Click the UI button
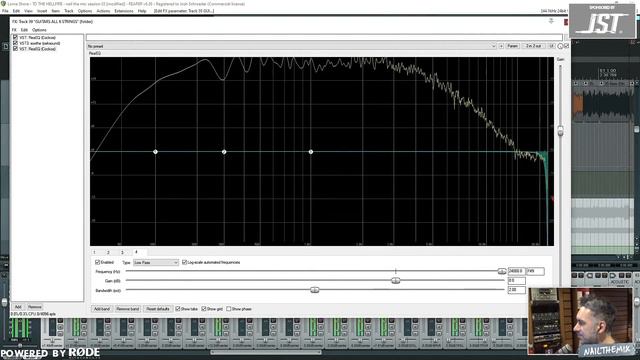This screenshot has width=640, height=360. click(551, 46)
